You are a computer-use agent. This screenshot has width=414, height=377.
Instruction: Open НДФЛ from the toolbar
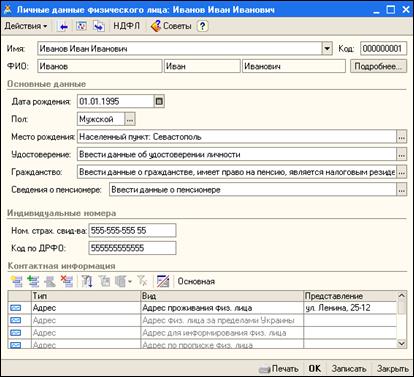point(126,26)
